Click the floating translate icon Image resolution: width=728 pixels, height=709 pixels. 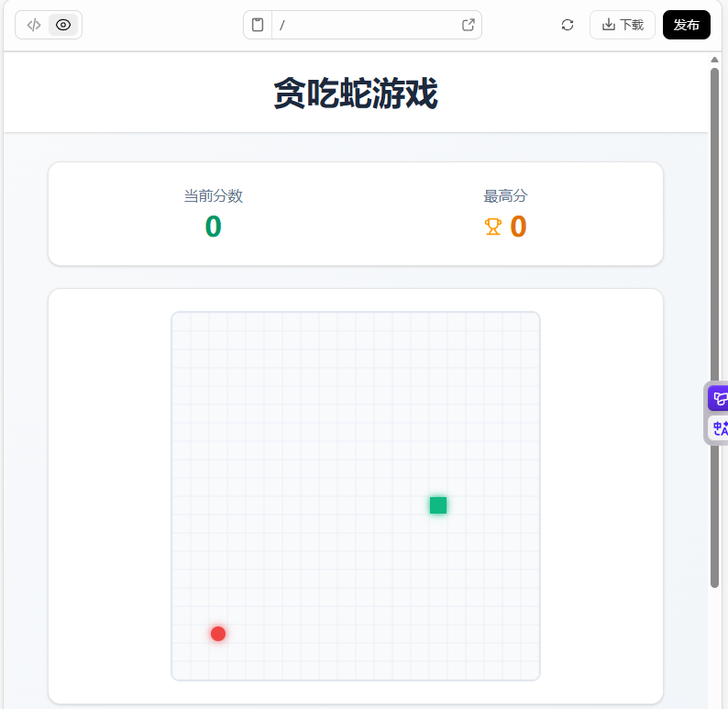click(720, 427)
